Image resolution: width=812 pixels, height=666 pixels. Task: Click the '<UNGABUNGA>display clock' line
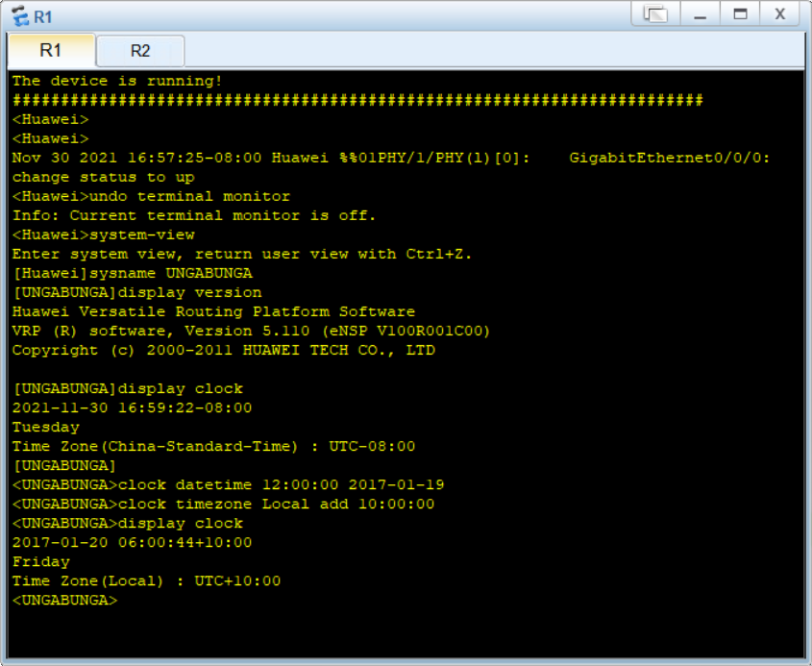(x=128, y=523)
